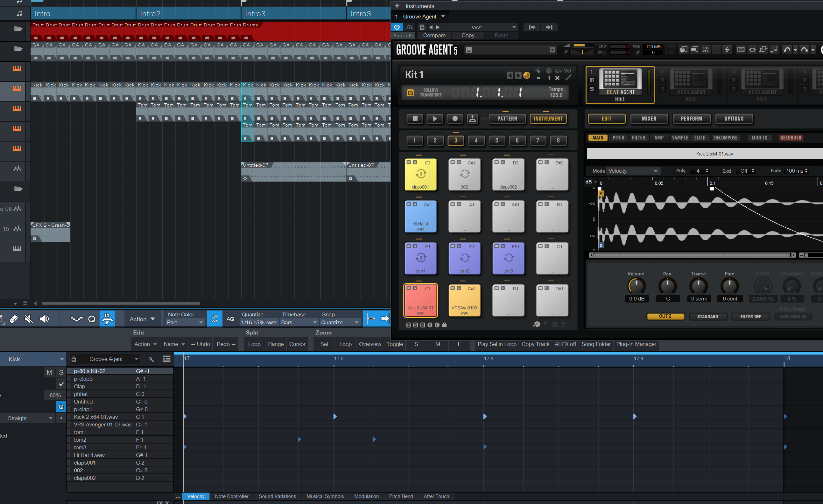Click the Groove Agent redo arrow
This screenshot has height=504, width=823.
pyautogui.click(x=804, y=50)
